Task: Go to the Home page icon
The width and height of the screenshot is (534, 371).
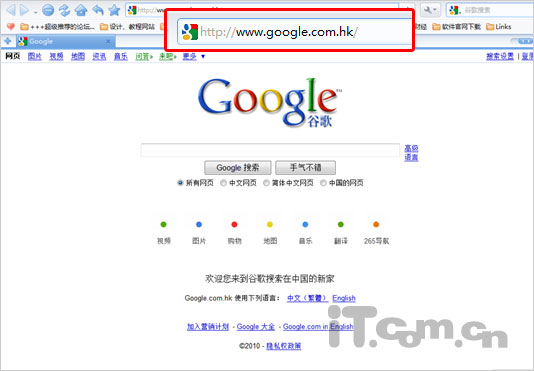Action: (x=81, y=10)
